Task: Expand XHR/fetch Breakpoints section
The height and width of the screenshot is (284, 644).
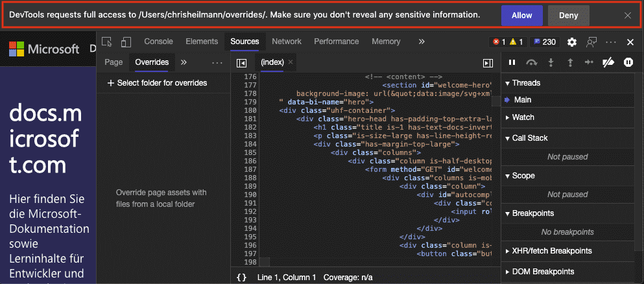Action: 551,251
